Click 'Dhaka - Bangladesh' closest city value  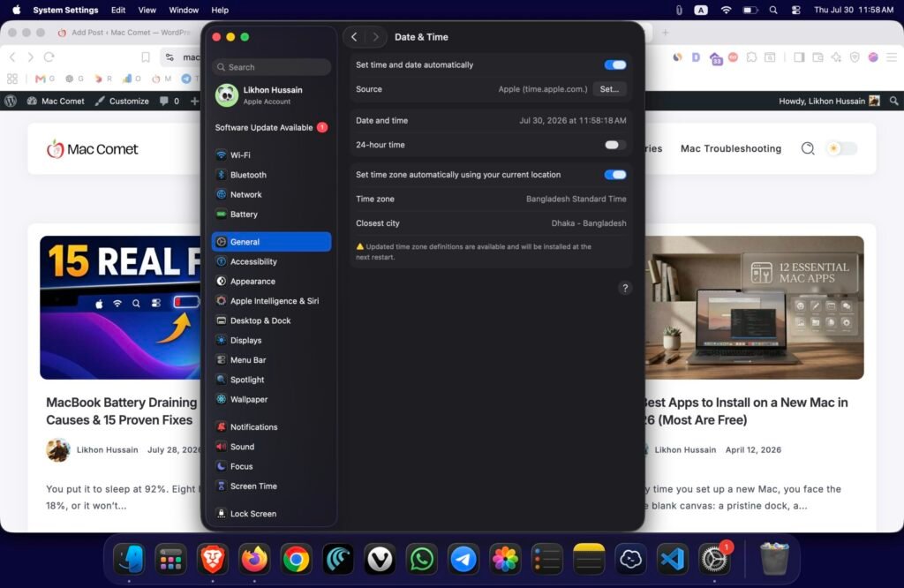point(589,223)
